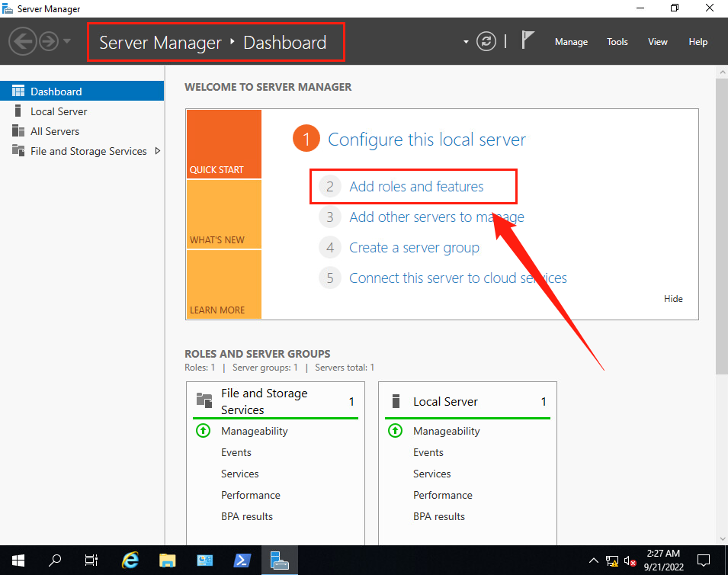Select Local Server in the sidebar

point(59,111)
